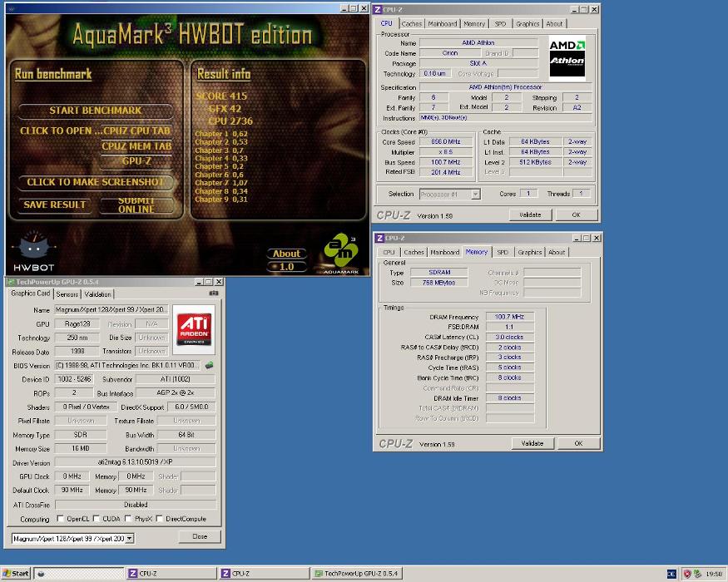This screenshot has height=582, width=728.
Task: Click the network icon in the system tray
Action: (697, 574)
